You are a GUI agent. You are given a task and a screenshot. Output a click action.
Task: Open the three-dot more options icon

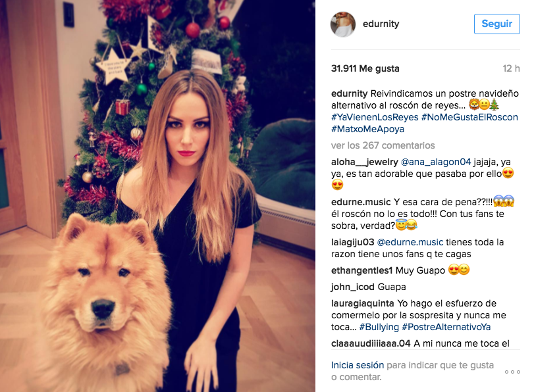(x=512, y=372)
